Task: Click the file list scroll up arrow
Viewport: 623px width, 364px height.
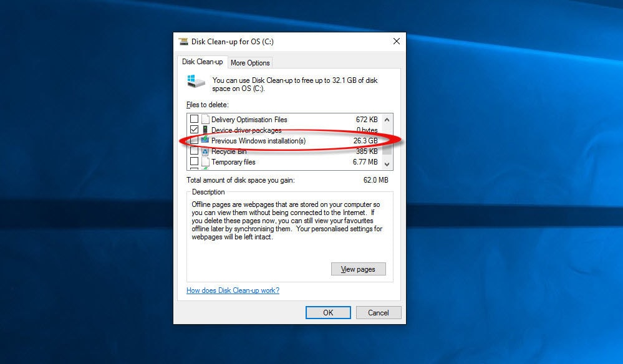Action: pos(387,120)
